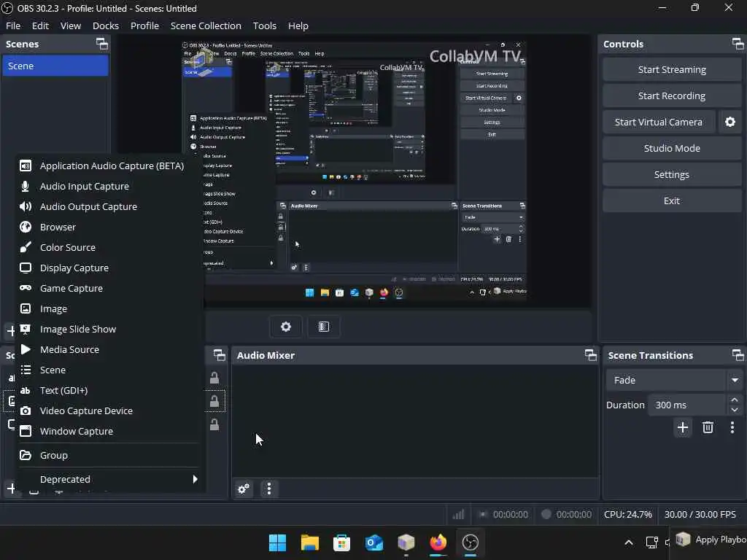Click the network signal icon in status bar
747x560 pixels.
point(458,514)
